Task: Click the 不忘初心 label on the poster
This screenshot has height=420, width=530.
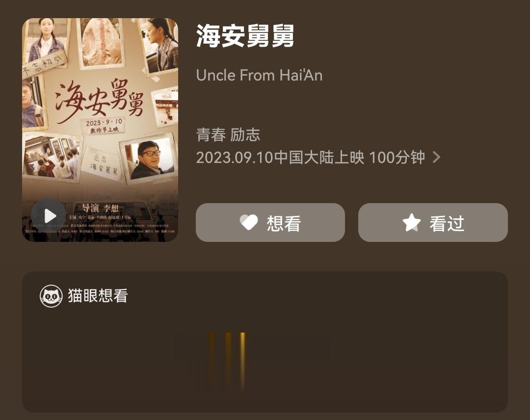Action: click(44, 64)
